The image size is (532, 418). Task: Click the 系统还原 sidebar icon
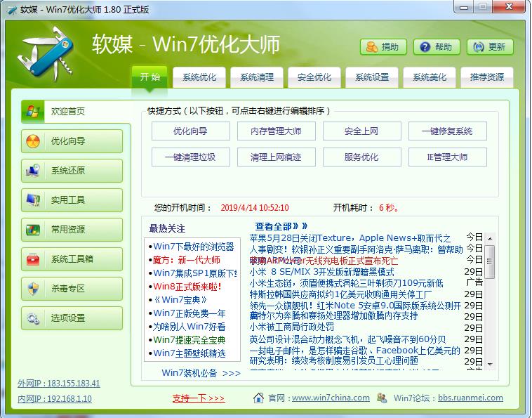click(x=33, y=171)
